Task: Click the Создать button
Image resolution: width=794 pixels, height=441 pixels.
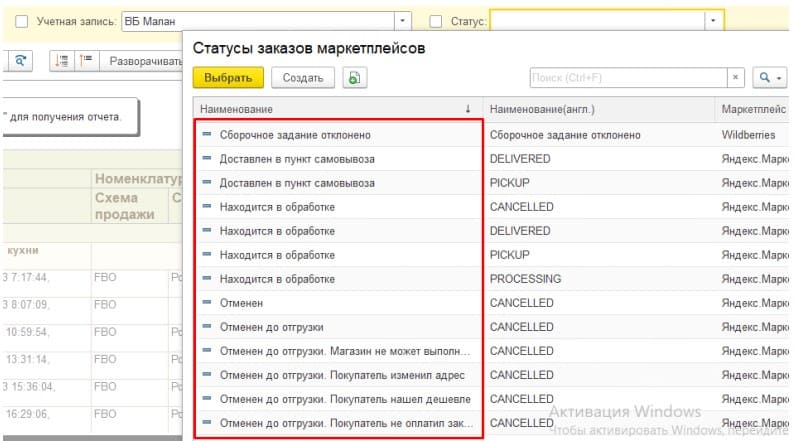Action: [303, 78]
